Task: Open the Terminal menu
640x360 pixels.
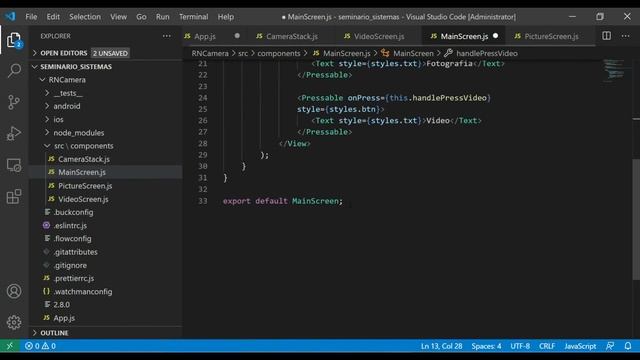Action: tap(193, 17)
